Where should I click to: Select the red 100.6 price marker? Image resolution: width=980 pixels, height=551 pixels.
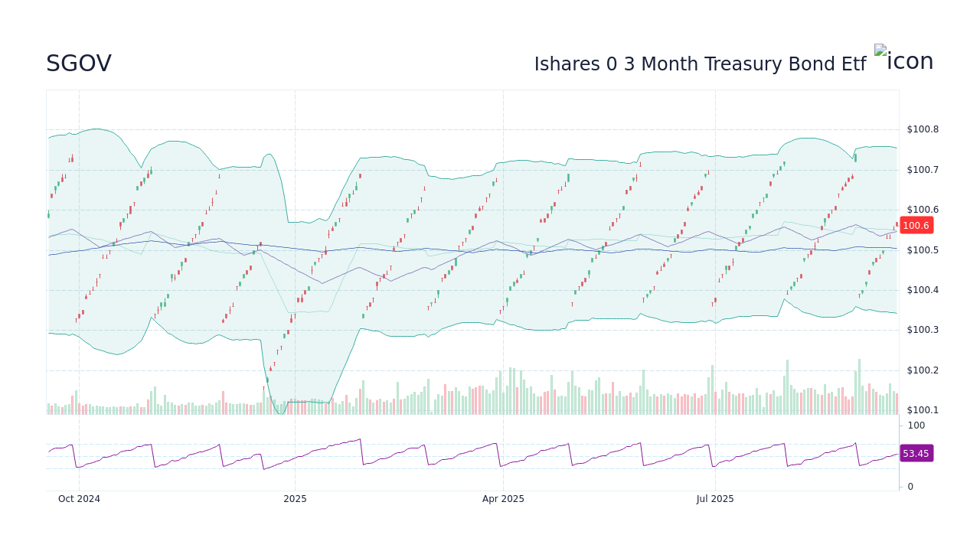pyautogui.click(x=916, y=226)
